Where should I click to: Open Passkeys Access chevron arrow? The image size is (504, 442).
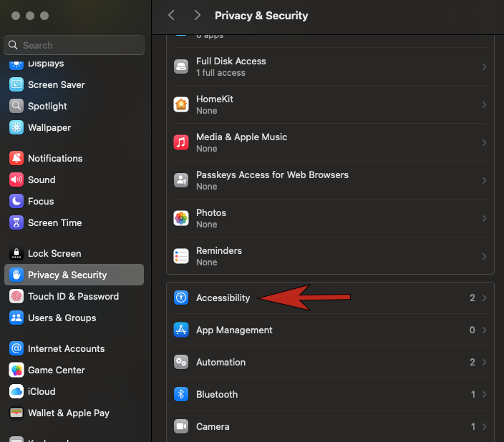click(x=484, y=180)
